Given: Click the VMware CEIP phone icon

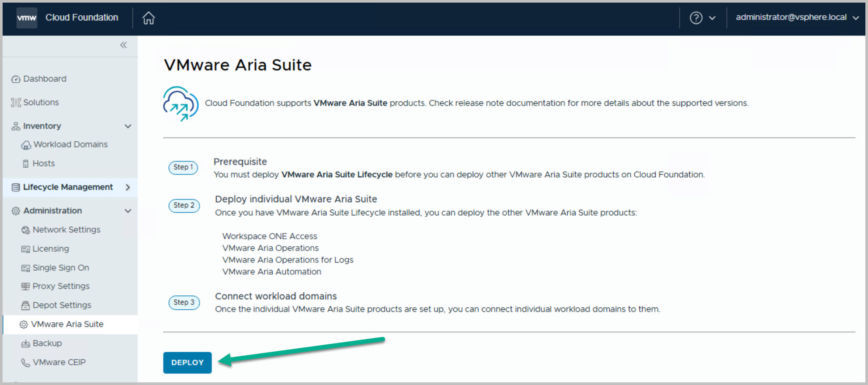Looking at the screenshot, I should click(x=26, y=363).
